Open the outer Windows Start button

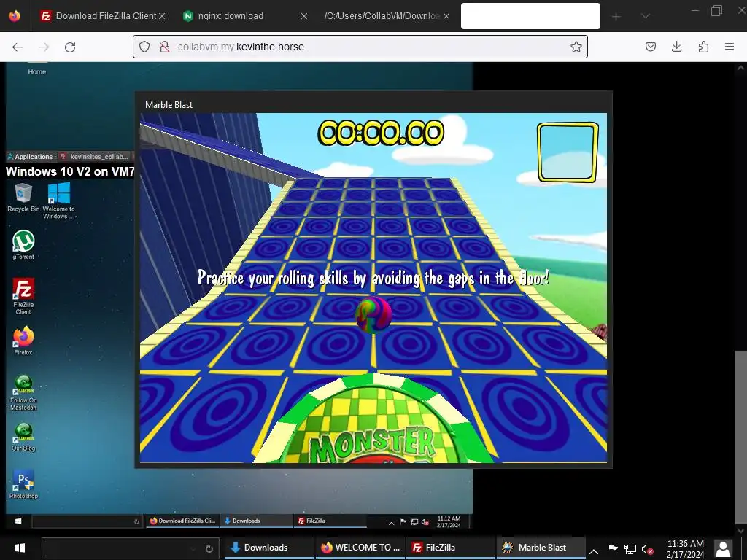[20, 548]
